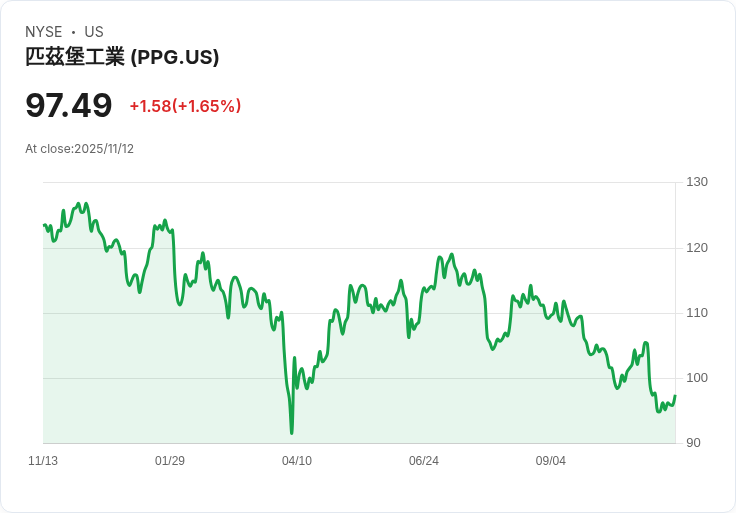Click the US market label
736x513 pixels.
(94, 32)
